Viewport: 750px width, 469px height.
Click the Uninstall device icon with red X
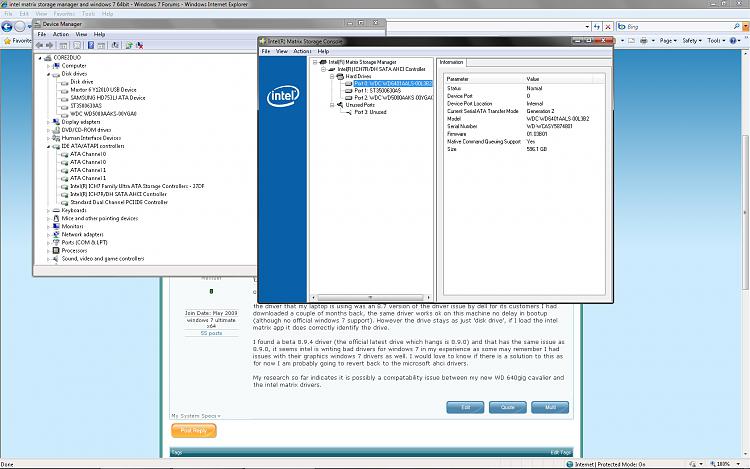[140, 45]
